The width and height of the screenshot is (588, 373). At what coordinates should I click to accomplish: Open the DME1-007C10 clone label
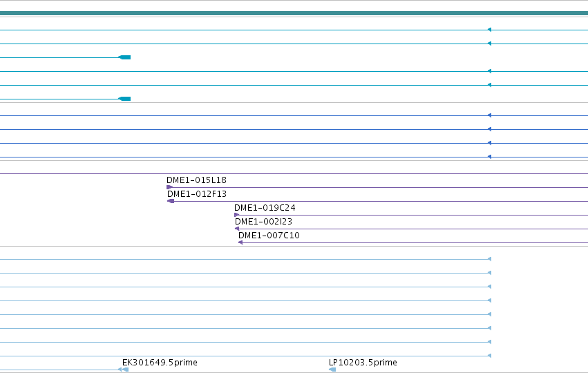click(x=269, y=236)
